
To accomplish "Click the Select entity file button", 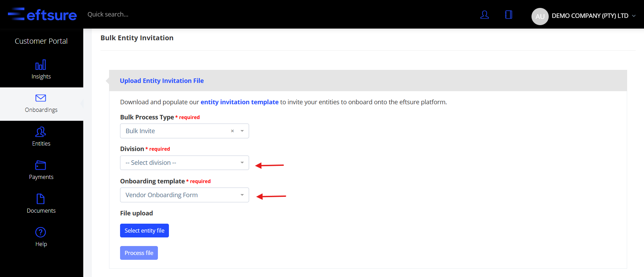I will click(144, 231).
